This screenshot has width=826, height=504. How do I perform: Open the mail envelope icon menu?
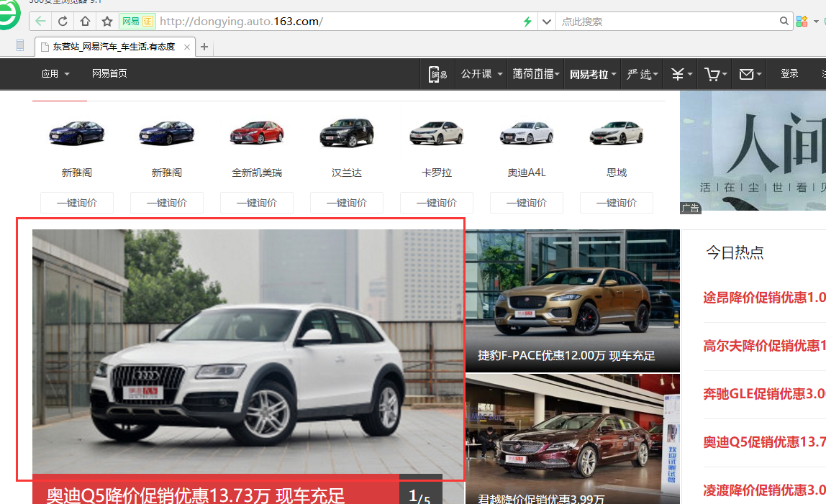click(750, 74)
